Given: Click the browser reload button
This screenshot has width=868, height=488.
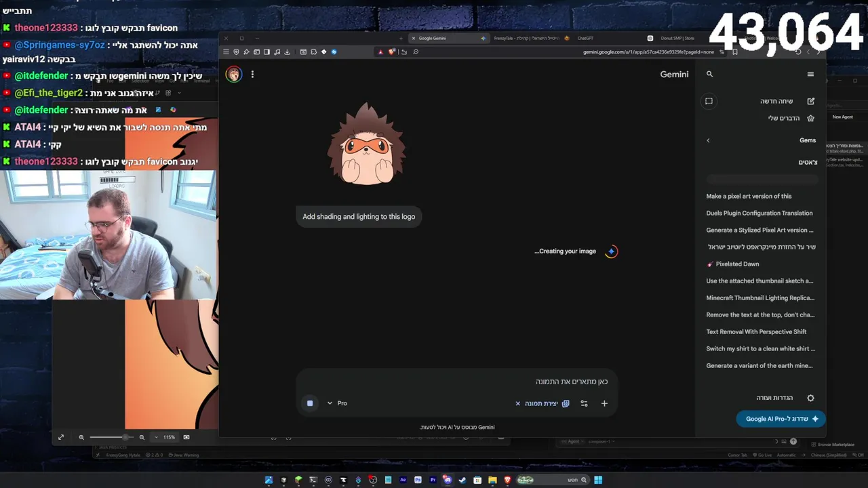Looking at the screenshot, I should (798, 52).
